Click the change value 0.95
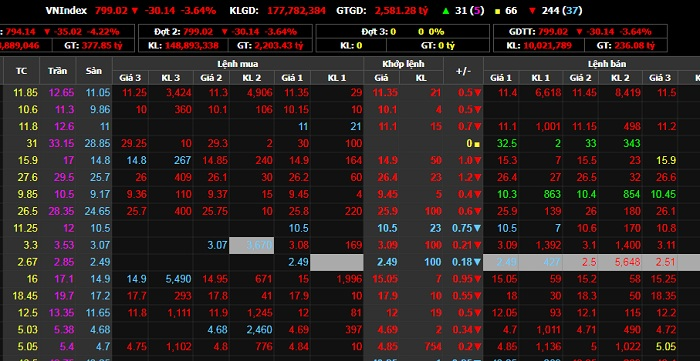Viewport: 700px width, 361px height. [463, 279]
